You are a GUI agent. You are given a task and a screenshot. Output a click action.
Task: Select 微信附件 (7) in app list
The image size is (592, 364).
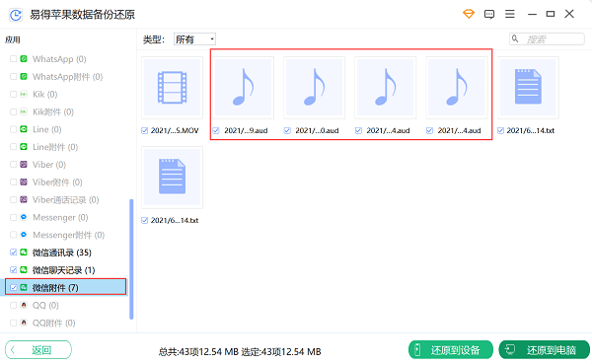click(x=66, y=287)
